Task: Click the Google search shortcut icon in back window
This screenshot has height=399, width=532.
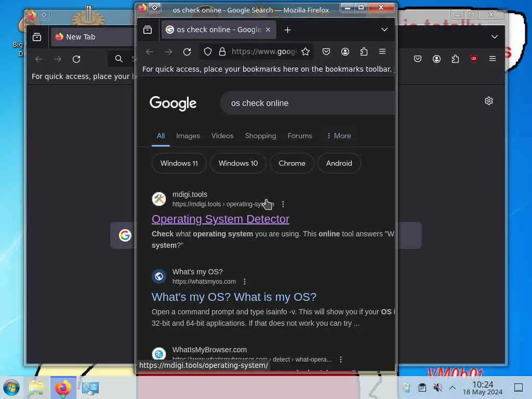Action: (x=125, y=235)
